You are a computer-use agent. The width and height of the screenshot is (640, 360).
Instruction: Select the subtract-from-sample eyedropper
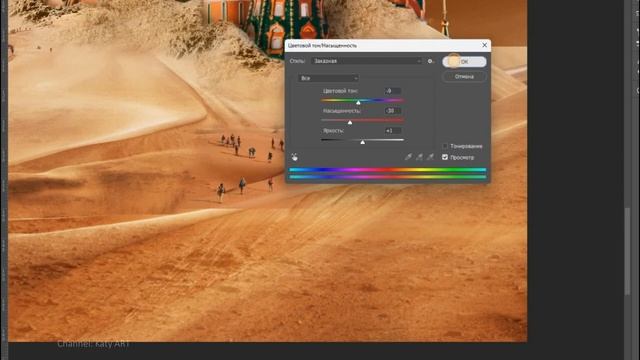point(430,157)
